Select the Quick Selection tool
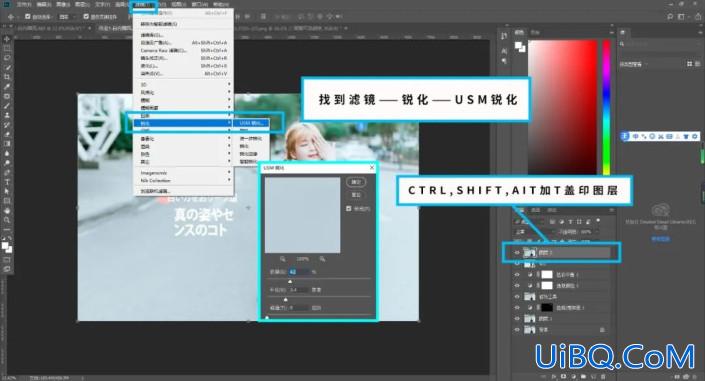 (x=7, y=67)
